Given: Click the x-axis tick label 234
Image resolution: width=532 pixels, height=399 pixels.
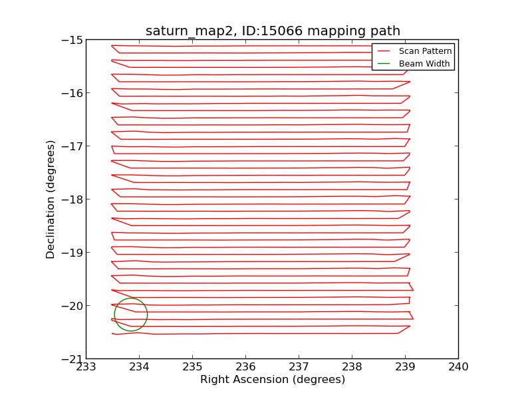Looking at the screenshot, I should pyautogui.click(x=139, y=367).
